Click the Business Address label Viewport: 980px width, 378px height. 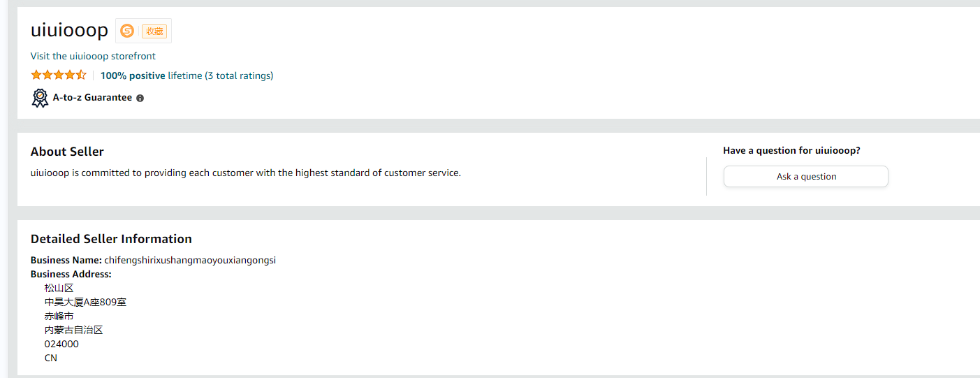[71, 274]
